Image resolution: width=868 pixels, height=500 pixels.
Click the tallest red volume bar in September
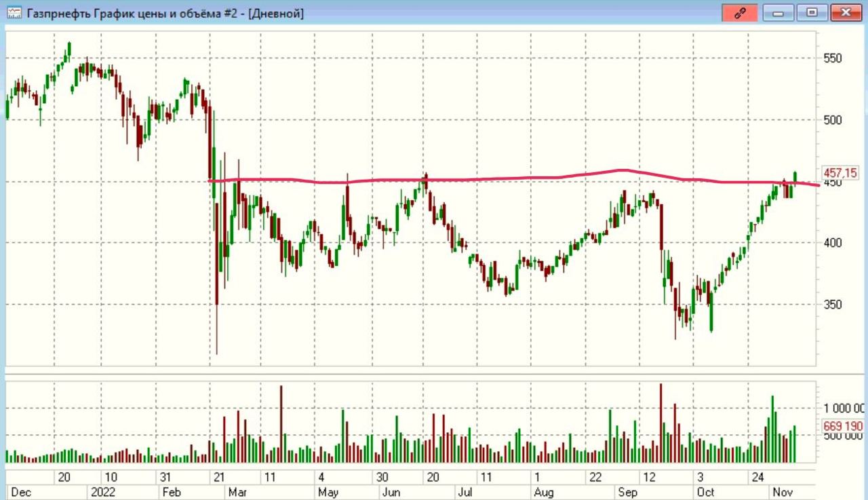660,423
